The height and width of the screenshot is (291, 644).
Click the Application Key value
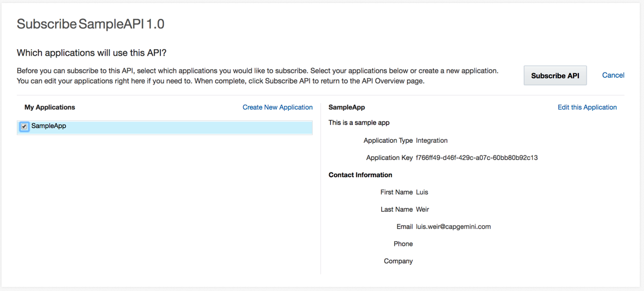point(477,158)
